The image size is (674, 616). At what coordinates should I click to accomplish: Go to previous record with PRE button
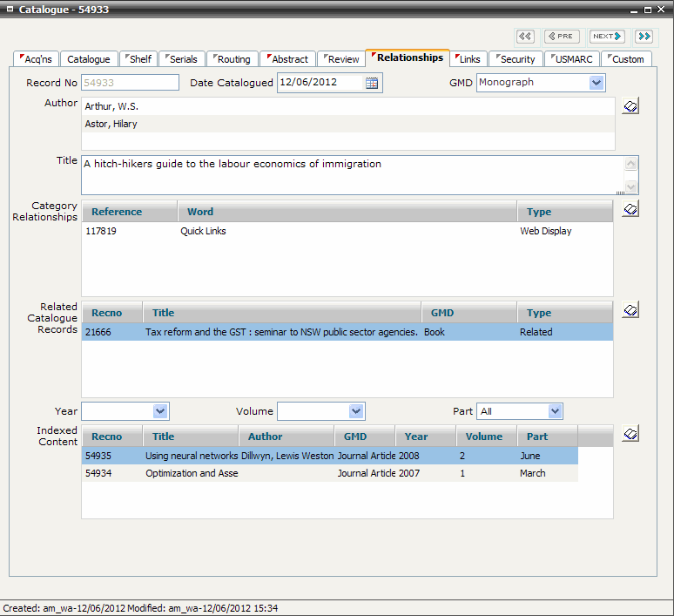coord(562,37)
